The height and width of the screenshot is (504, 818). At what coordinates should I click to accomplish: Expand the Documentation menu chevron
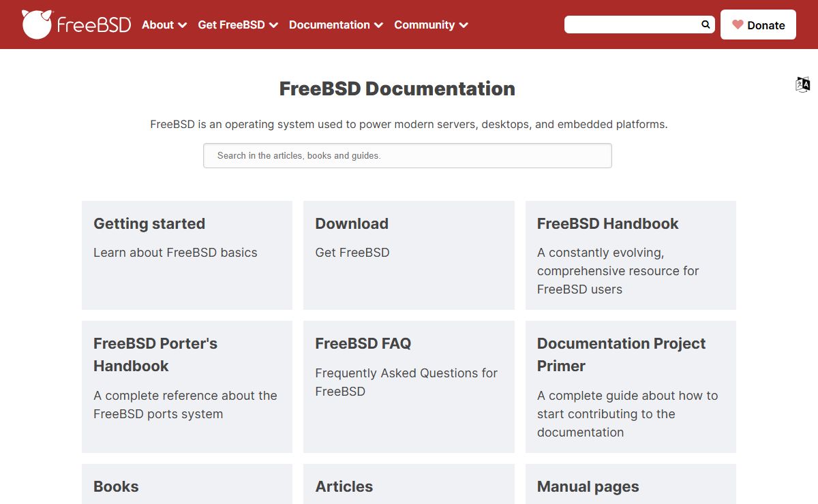click(378, 25)
